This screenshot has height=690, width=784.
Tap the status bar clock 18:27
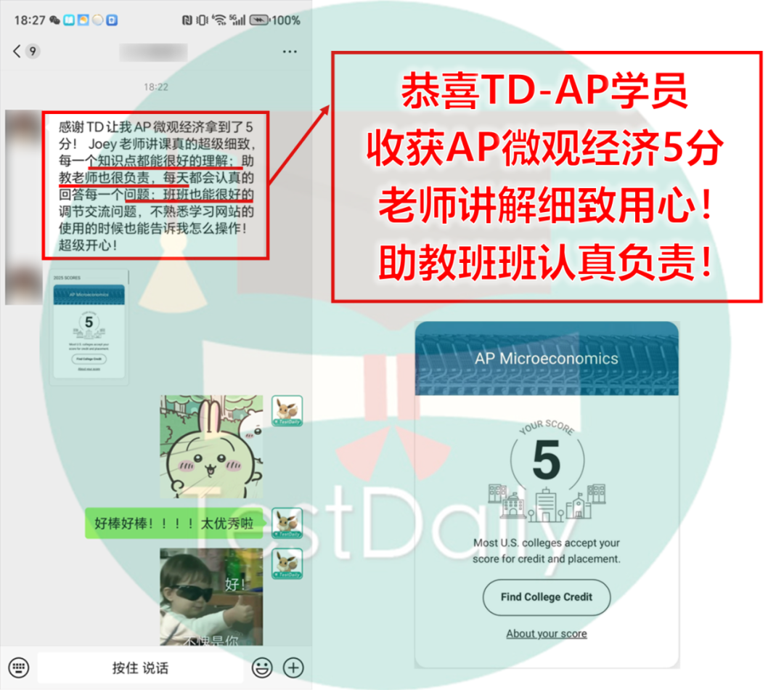click(30, 20)
